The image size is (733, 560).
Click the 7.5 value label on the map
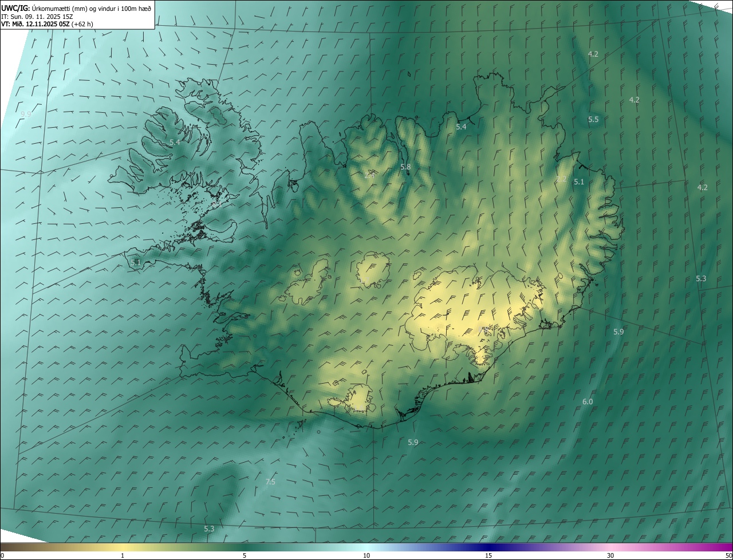pos(270,482)
